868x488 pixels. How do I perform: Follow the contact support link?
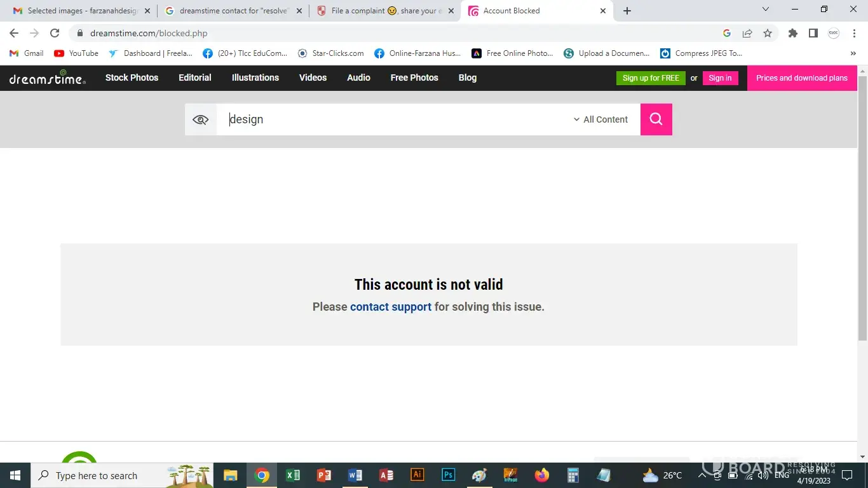click(391, 307)
